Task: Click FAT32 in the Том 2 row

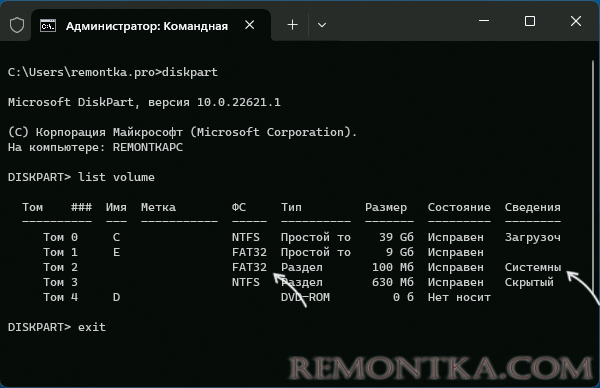Action: coord(249,267)
